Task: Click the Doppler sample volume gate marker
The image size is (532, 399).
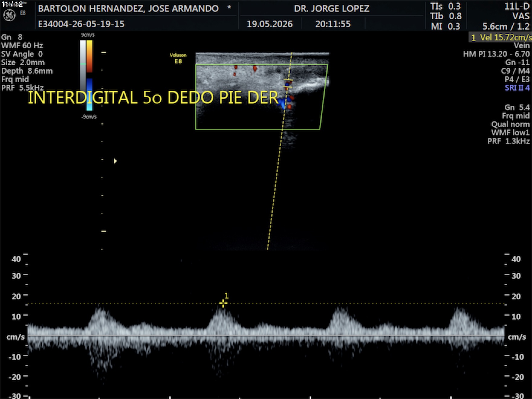Action: [x=288, y=84]
